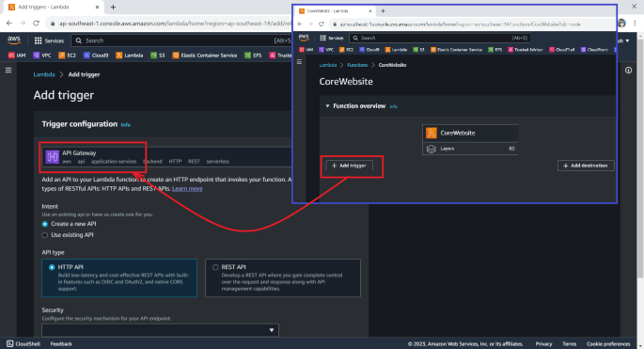Open Chrome three-dot menu
Viewport: 644px width, 349px height.
635,24
